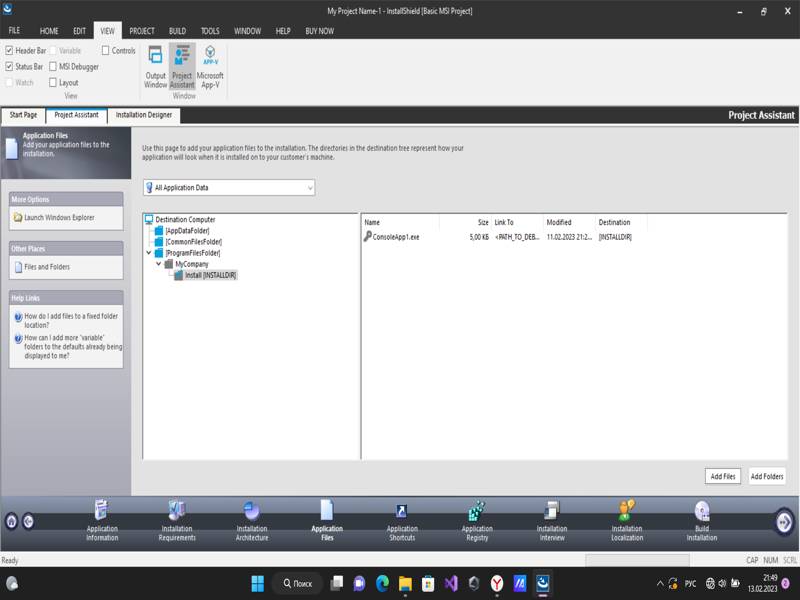Open the BUILD menu
800x600 pixels.
click(x=177, y=31)
